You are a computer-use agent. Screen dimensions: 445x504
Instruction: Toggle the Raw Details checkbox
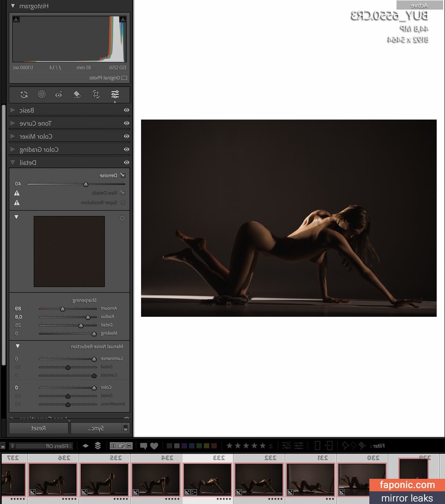point(122,193)
